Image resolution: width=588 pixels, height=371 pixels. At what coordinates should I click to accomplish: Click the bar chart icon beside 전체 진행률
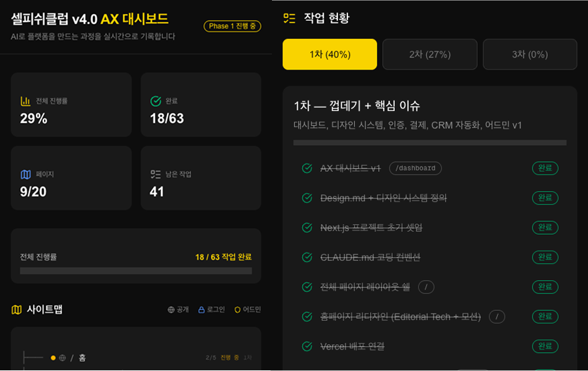(25, 101)
